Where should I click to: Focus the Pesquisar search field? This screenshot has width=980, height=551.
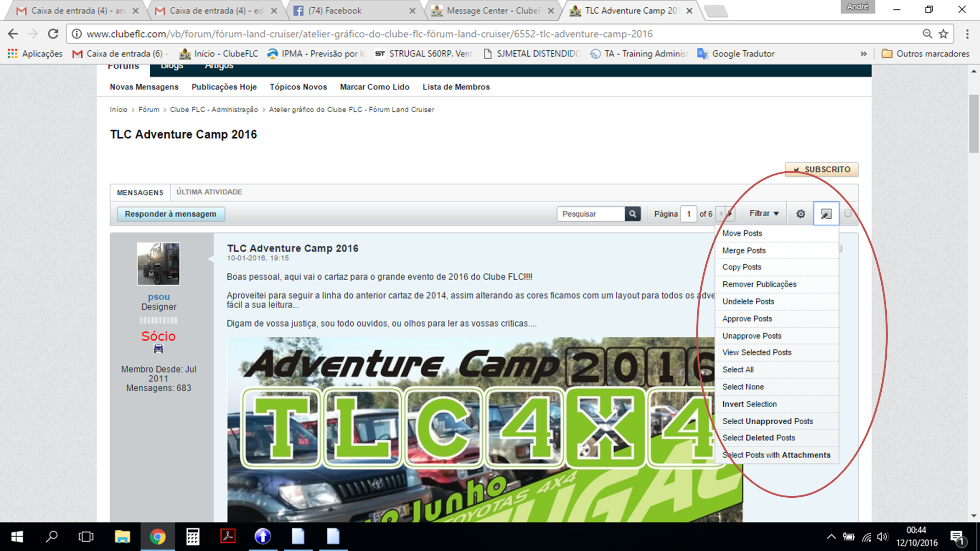click(591, 214)
